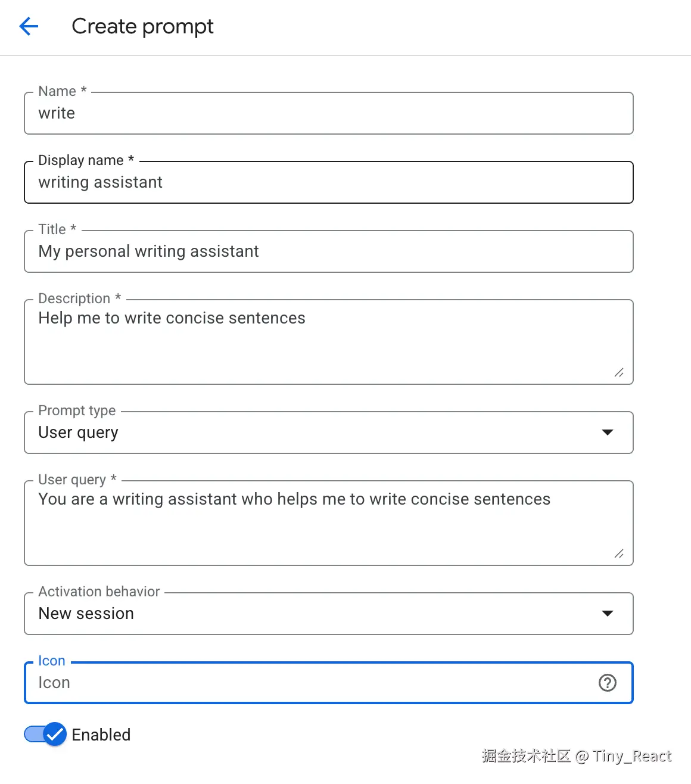Click the 'Help me to write concise sentences' text

[x=172, y=318]
